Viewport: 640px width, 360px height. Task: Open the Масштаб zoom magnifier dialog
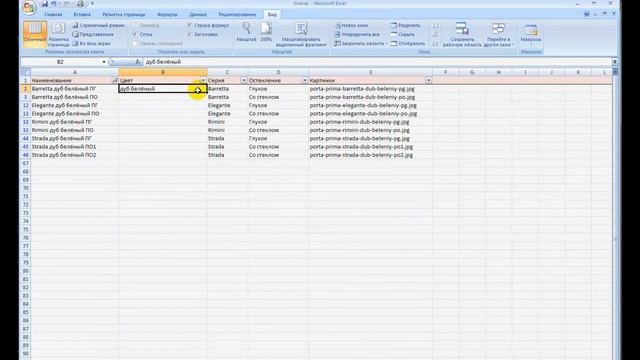point(246,32)
